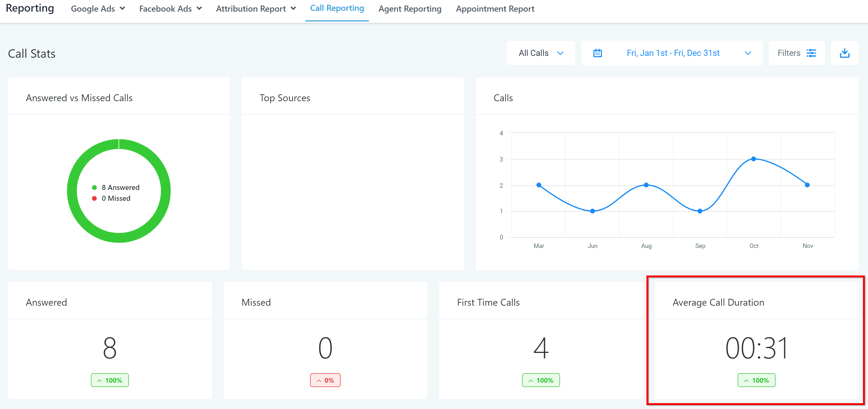Click the 100% badge under Answered
This screenshot has width=868, height=409.
tap(109, 380)
